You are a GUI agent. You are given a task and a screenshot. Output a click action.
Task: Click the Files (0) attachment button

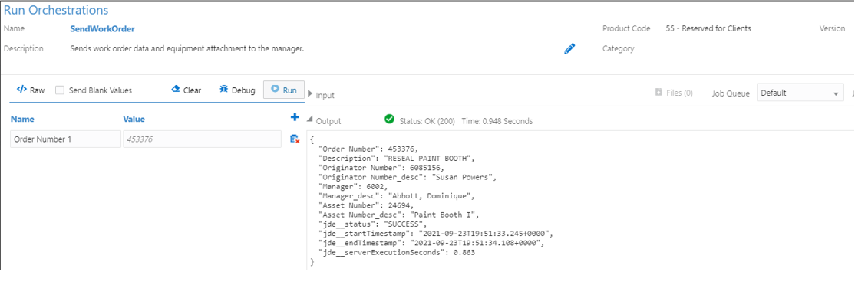[674, 93]
